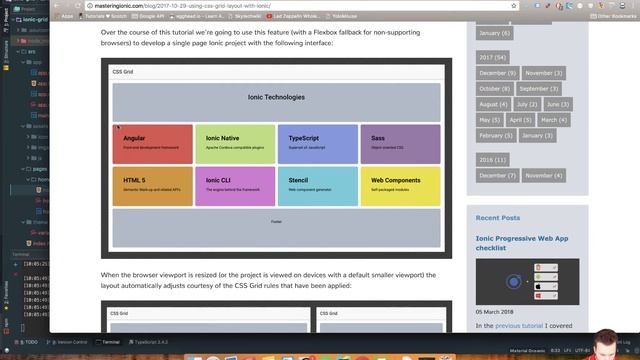
Task: Click the June (3) archive button
Action: tap(558, 104)
